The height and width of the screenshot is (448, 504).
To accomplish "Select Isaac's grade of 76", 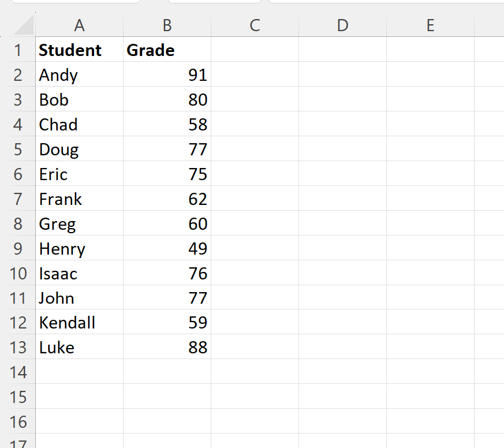I will [167, 273].
